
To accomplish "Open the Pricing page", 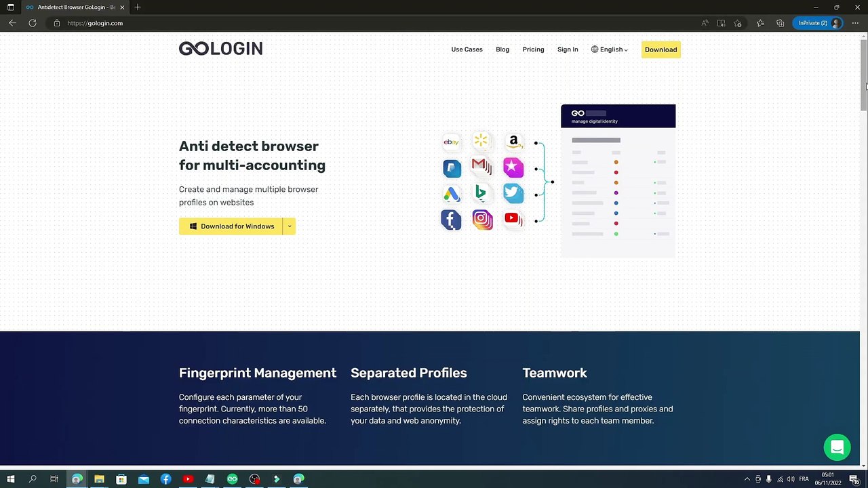I will tap(533, 49).
